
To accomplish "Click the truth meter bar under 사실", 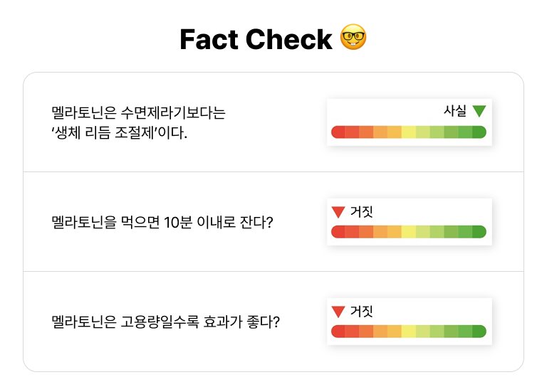I will [x=409, y=132].
